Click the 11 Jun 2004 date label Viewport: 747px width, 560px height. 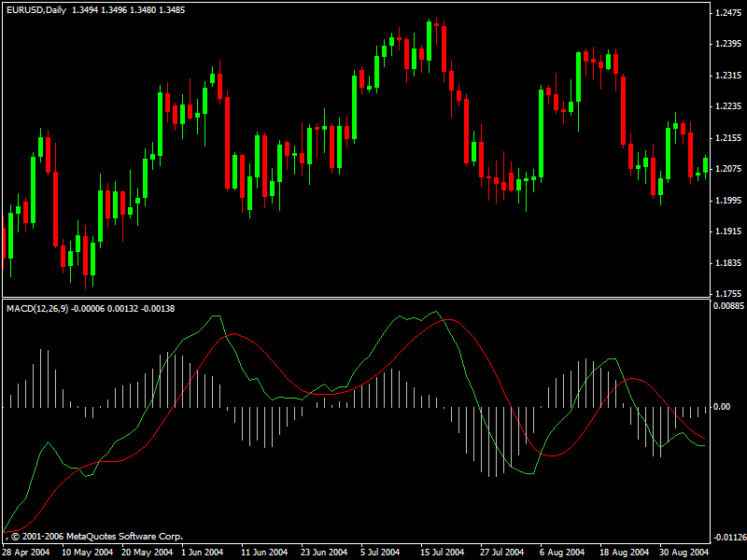click(x=264, y=553)
